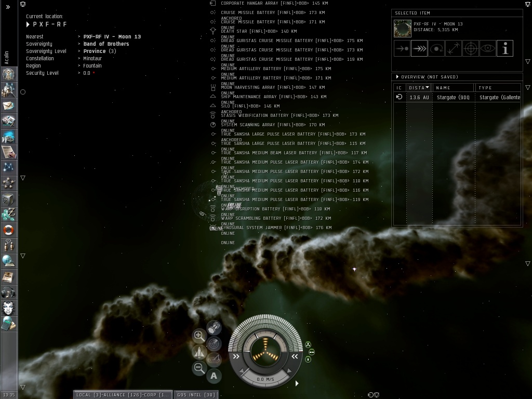Image resolution: width=532 pixels, height=399 pixels.
Task: Toggle the top green three-spoke HUD button
Action: coord(308,345)
